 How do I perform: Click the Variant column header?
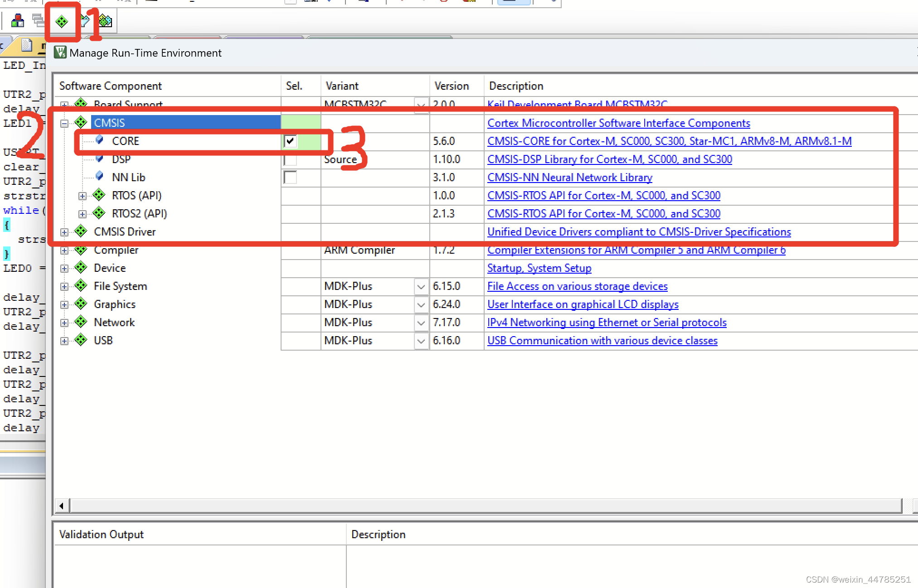(x=375, y=86)
